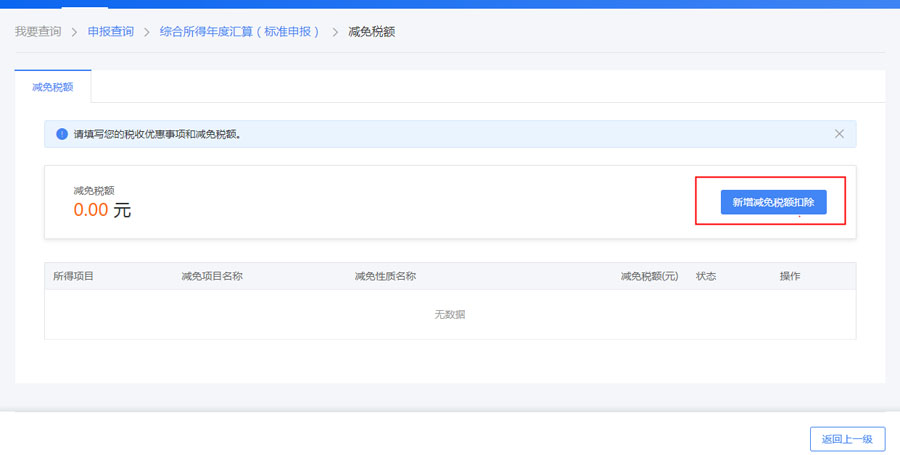Click the 减免税额(元) column header

click(649, 276)
